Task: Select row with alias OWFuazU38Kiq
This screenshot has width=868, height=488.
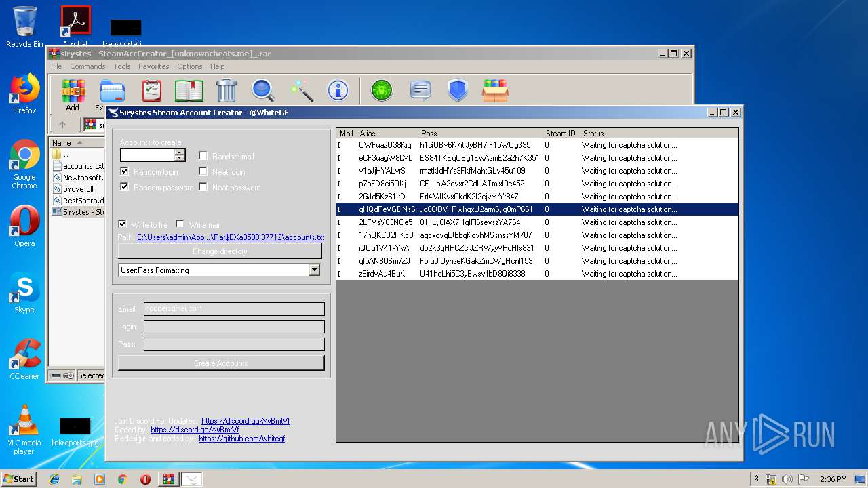Action: coord(537,145)
